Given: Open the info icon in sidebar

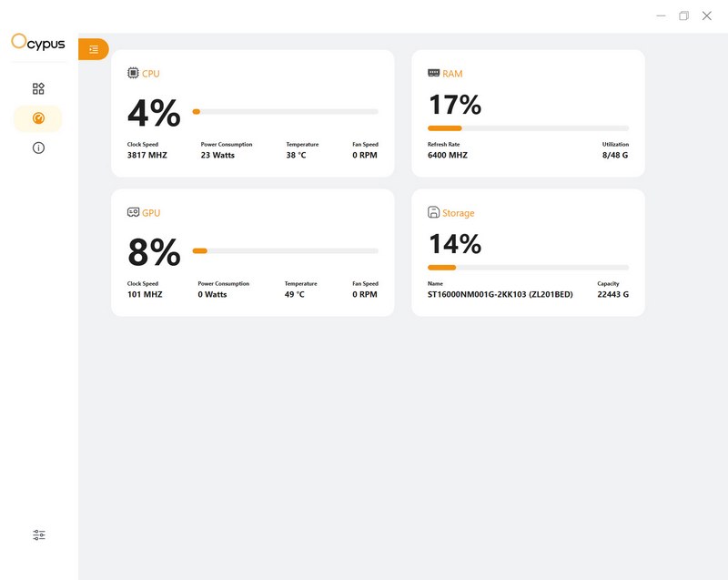Looking at the screenshot, I should pyautogui.click(x=38, y=148).
